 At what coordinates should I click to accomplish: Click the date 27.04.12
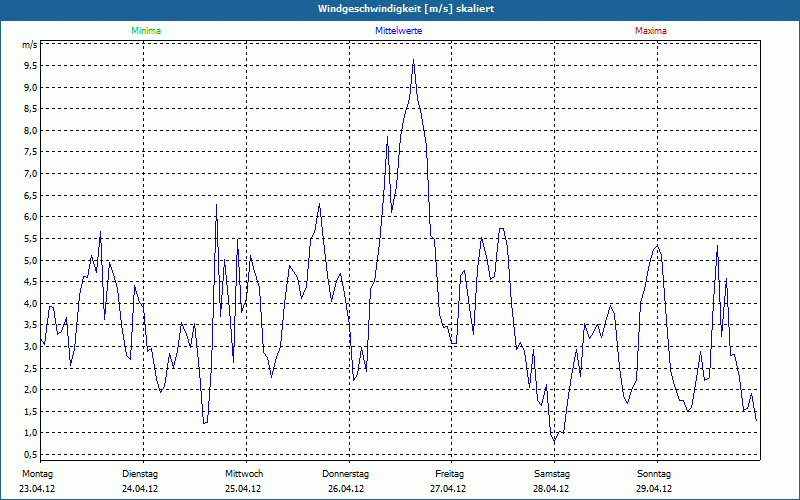click(x=448, y=489)
